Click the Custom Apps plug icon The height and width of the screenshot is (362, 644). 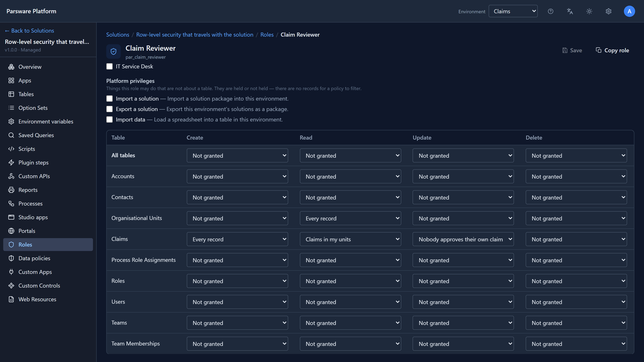click(11, 272)
